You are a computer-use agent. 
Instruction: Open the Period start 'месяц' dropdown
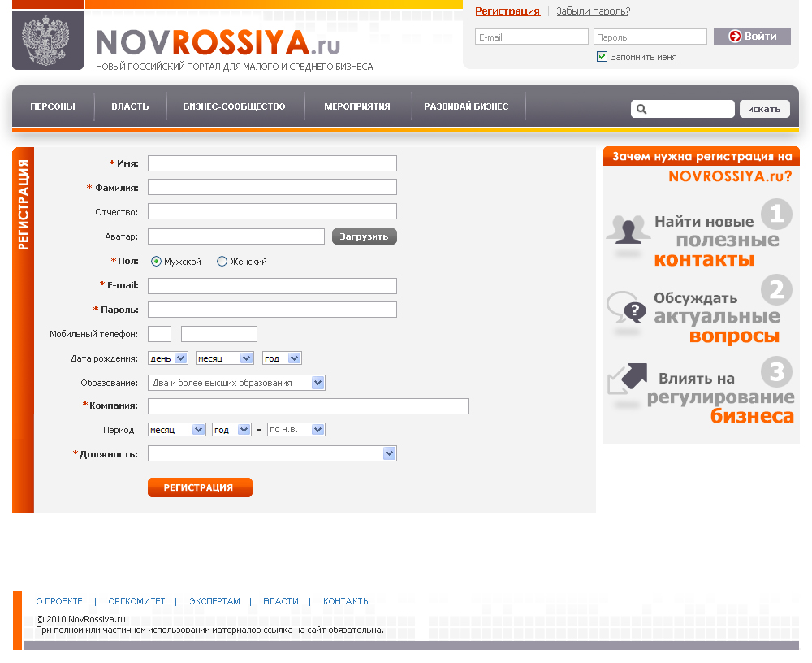pos(176,430)
